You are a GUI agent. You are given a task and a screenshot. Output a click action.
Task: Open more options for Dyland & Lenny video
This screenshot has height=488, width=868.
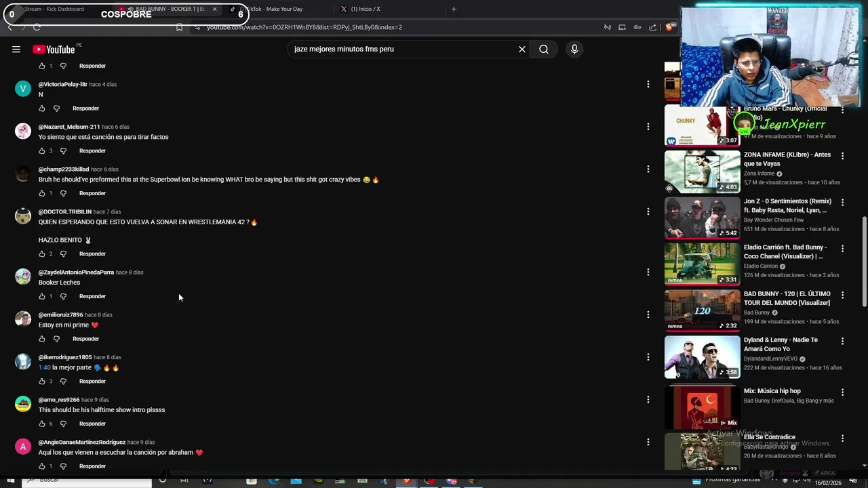pyautogui.click(x=842, y=341)
